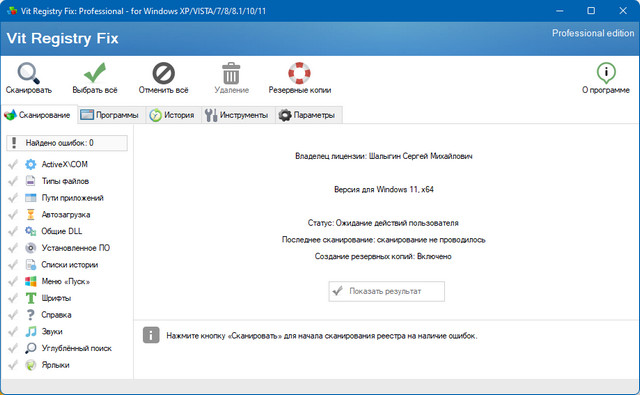This screenshot has width=640, height=395.
Task: Toggle the Списки истории checkmark
Action: click(x=13, y=264)
